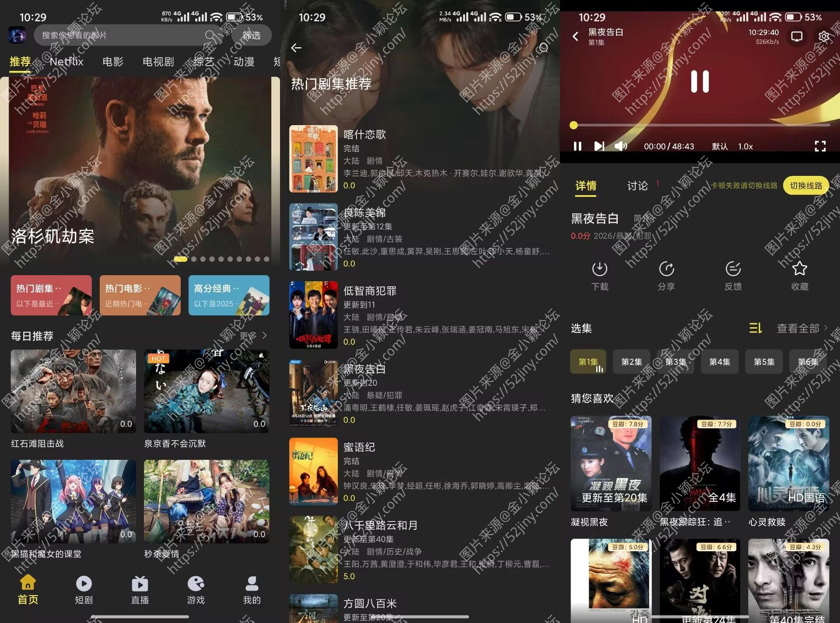Open player settings gear
This screenshot has height=623, width=840.
tap(823, 36)
